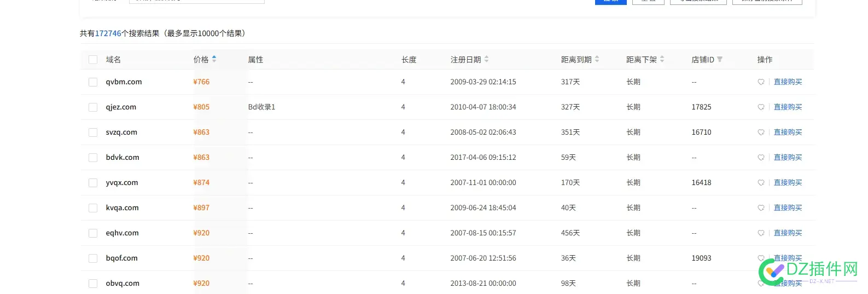Click date 2009-03-29 02:14:15
Image resolution: width=868 pixels, height=294 pixels.
click(483, 82)
